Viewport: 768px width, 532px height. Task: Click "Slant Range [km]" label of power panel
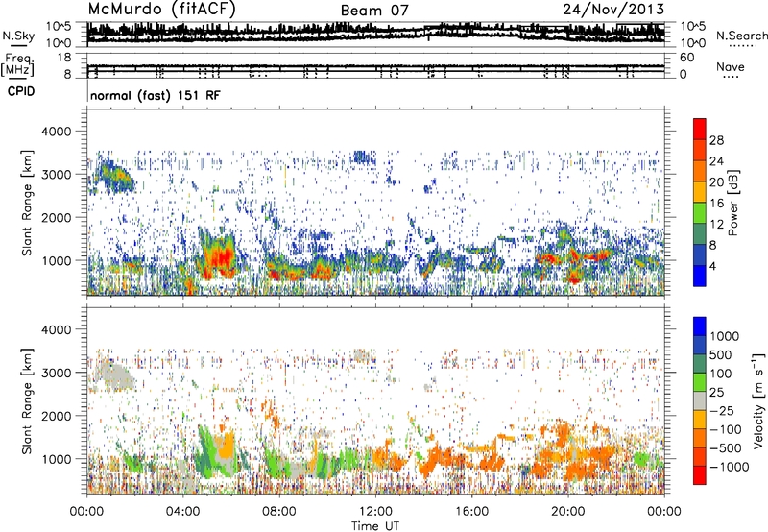click(x=27, y=203)
